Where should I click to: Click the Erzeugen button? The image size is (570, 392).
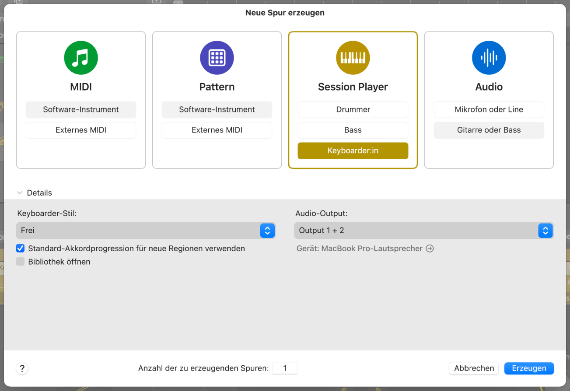(529, 368)
